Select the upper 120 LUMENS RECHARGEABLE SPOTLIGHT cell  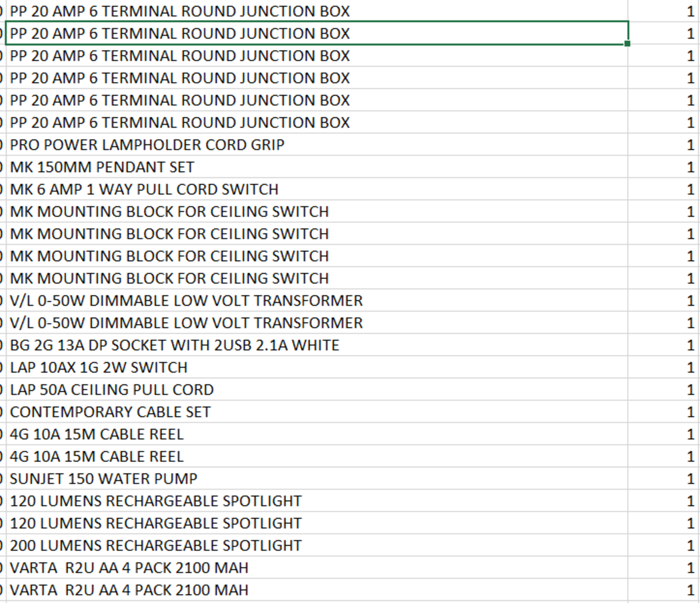(317, 501)
